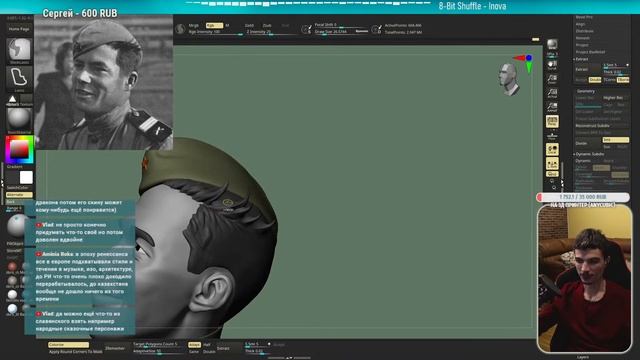Image resolution: width=640 pixels, height=360 pixels.
Task: Click the webcam overlay of the streamer
Action: 584,278
